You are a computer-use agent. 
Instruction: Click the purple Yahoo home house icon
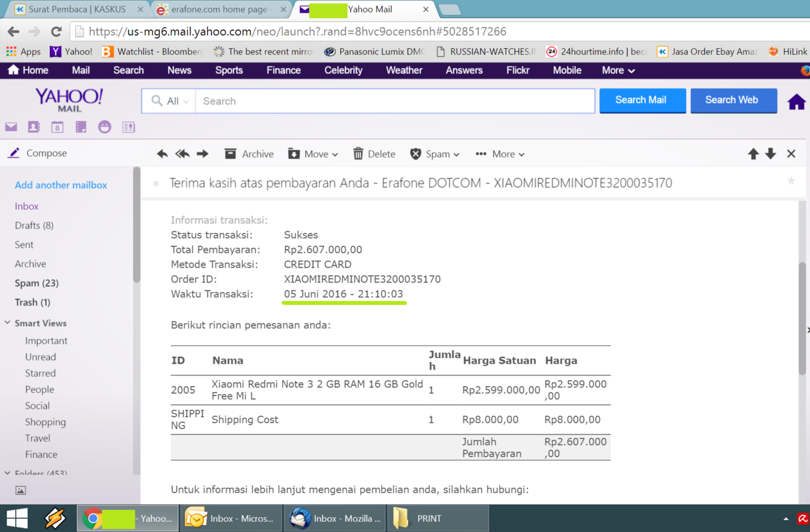796,101
